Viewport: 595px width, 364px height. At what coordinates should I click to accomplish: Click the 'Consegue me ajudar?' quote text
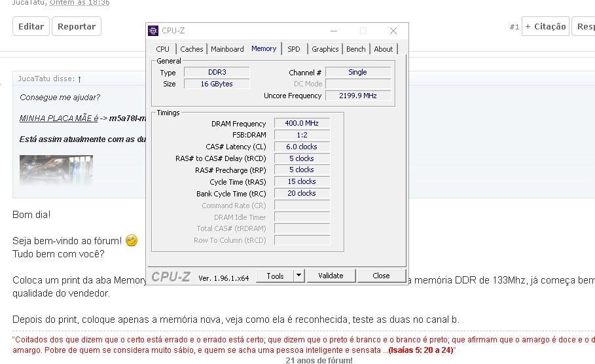pyautogui.click(x=60, y=97)
